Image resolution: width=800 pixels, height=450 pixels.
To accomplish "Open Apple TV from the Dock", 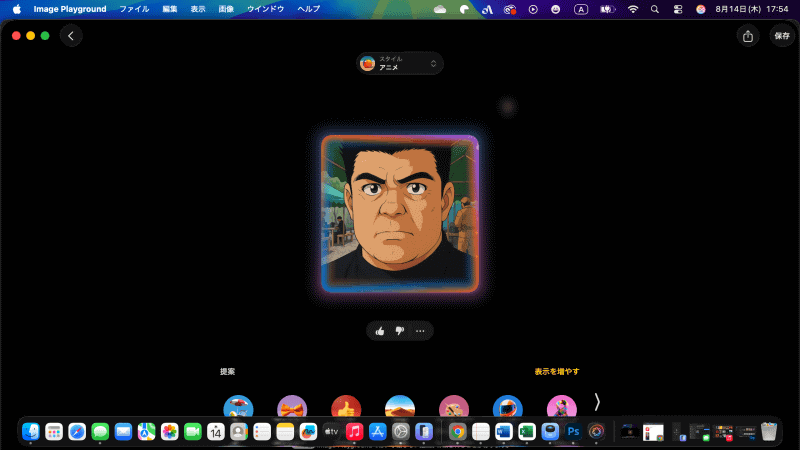I will (331, 432).
